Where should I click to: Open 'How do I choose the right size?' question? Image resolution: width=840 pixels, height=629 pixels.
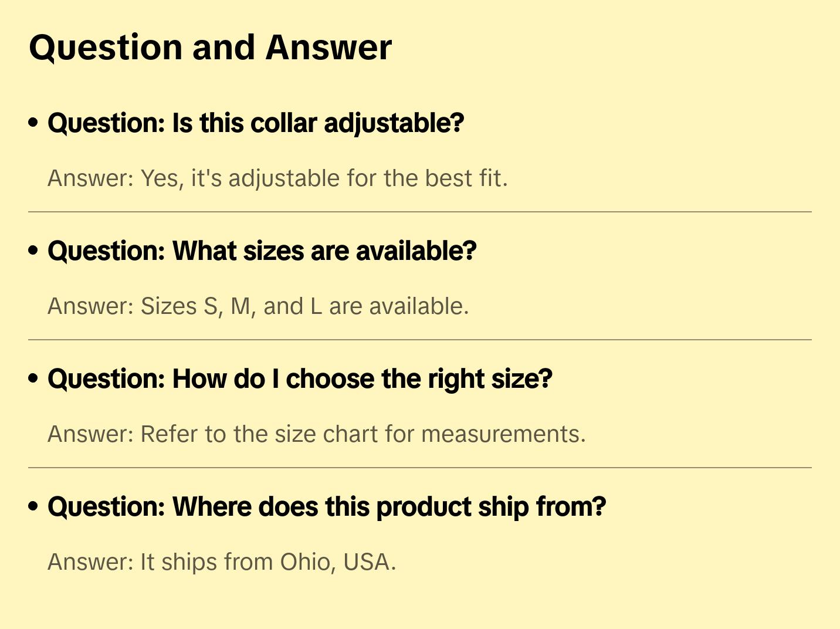click(x=300, y=379)
